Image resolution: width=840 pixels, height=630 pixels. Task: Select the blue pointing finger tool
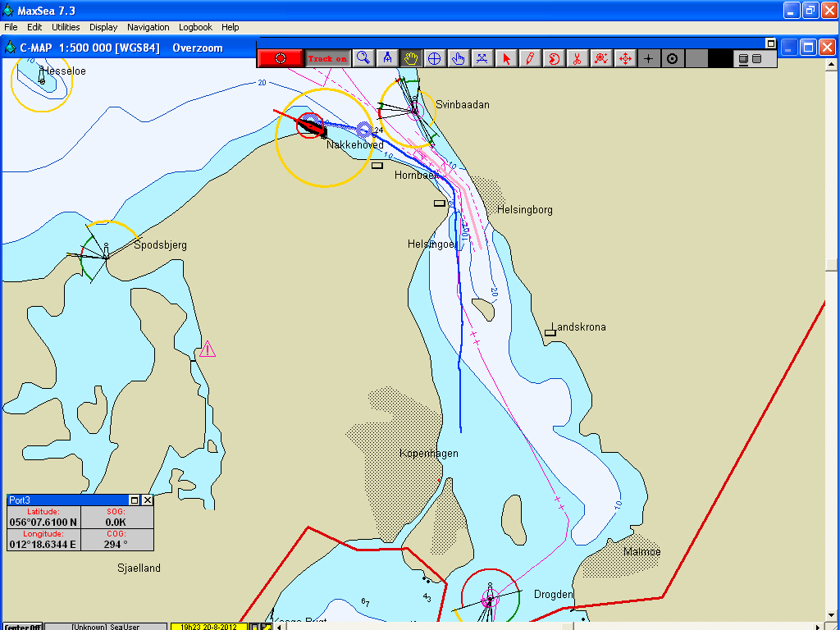pos(458,58)
